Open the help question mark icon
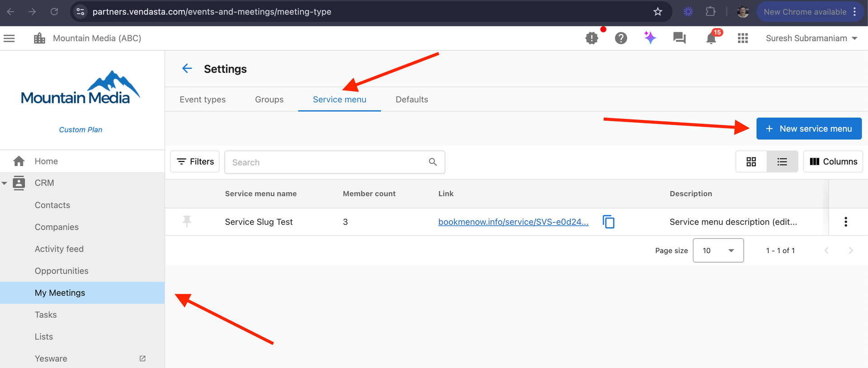The image size is (868, 368). click(621, 38)
